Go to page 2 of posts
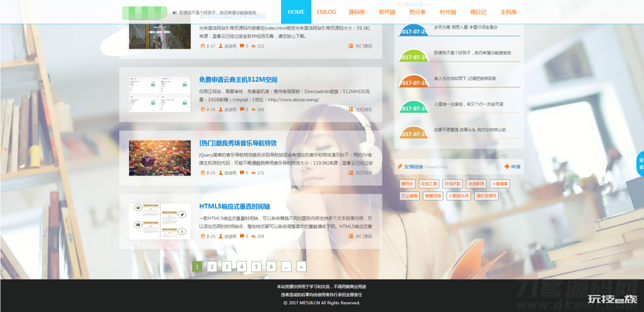Image resolution: width=644 pixels, height=312 pixels. point(212,267)
